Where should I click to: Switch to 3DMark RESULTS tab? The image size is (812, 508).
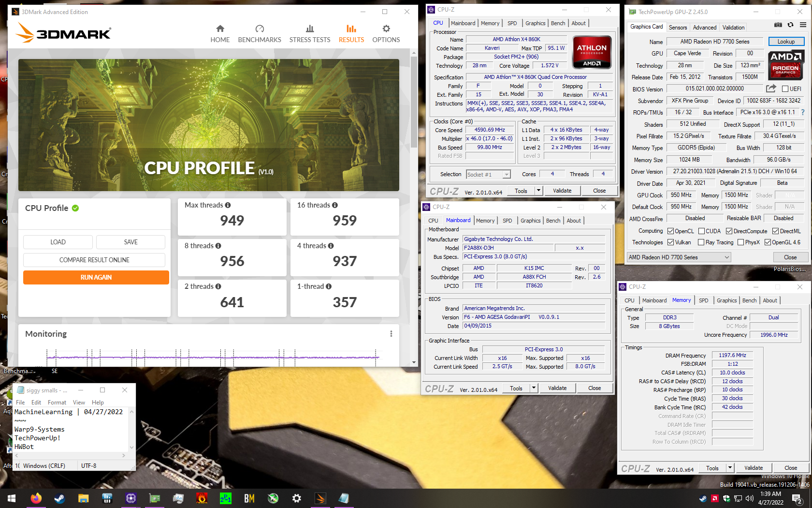point(351,34)
